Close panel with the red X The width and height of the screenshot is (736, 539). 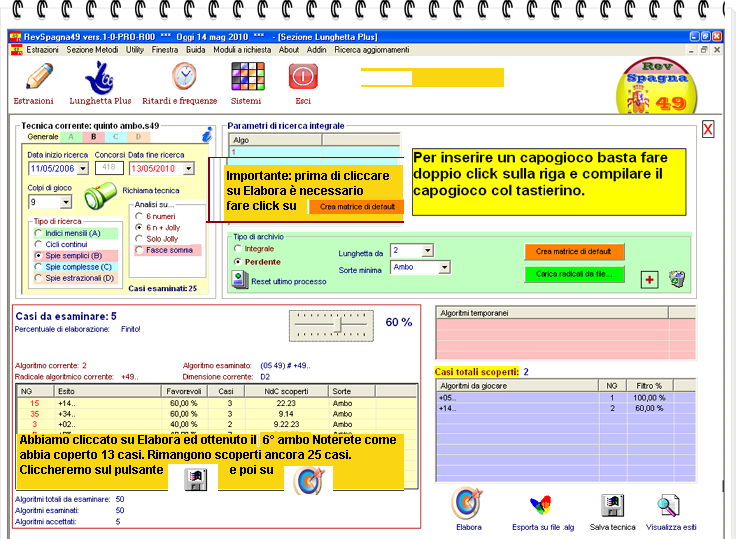coord(708,129)
